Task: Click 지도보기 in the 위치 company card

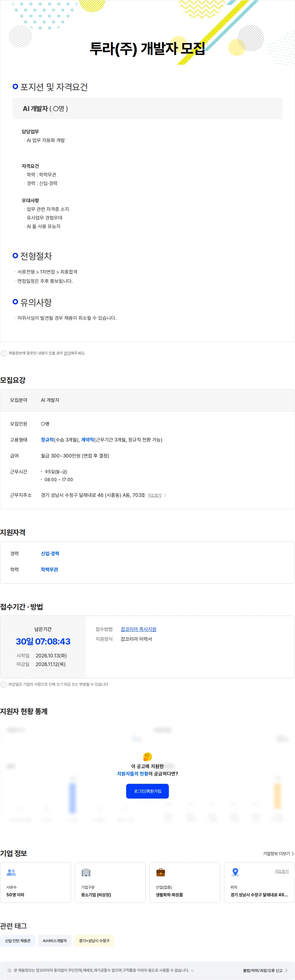Action: tap(282, 871)
